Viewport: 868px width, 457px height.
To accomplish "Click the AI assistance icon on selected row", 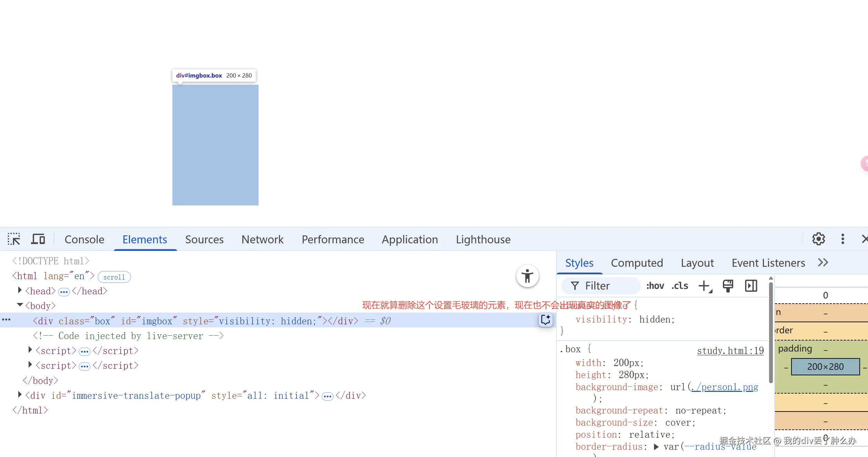I will click(545, 320).
